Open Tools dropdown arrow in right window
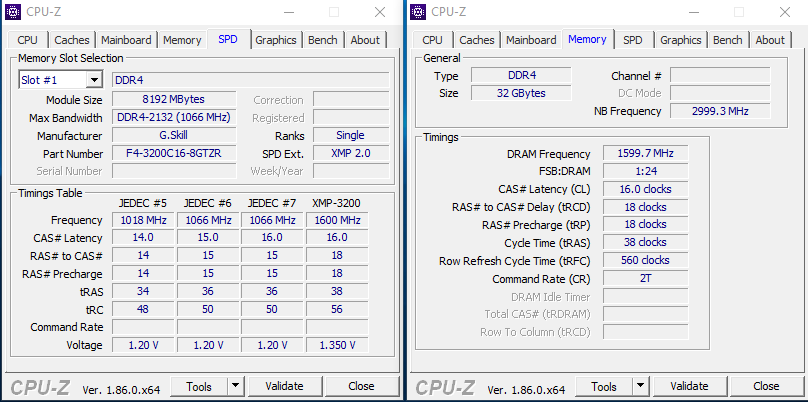This screenshot has width=808, height=402. coord(641,386)
